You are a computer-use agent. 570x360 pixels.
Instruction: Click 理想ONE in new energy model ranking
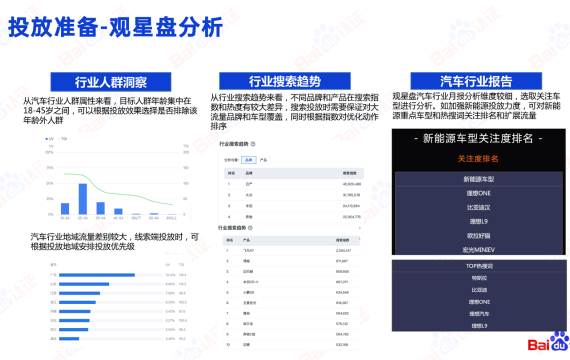point(479,193)
